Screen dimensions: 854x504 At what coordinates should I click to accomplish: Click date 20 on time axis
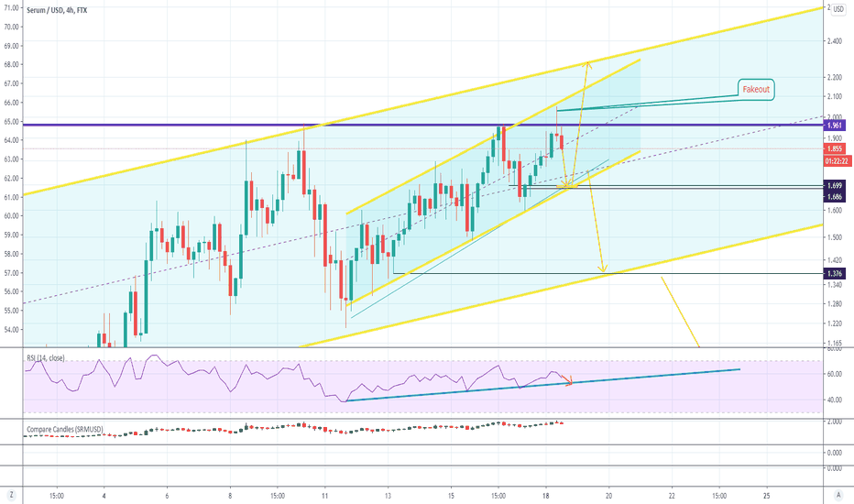[x=609, y=496]
